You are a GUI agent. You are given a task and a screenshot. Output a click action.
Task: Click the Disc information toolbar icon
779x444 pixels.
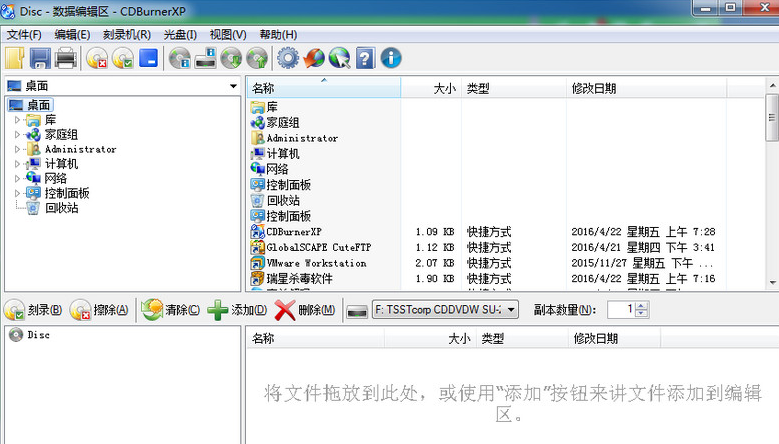(x=180, y=58)
